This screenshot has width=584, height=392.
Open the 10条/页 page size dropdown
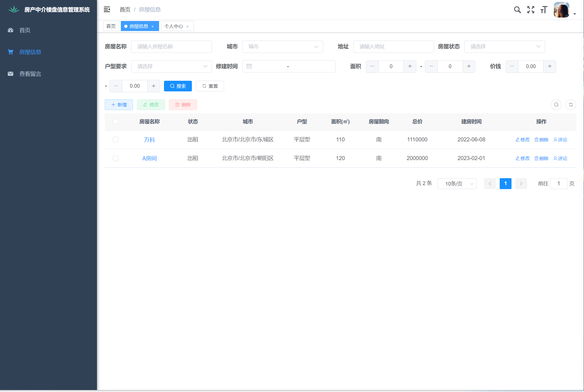457,184
